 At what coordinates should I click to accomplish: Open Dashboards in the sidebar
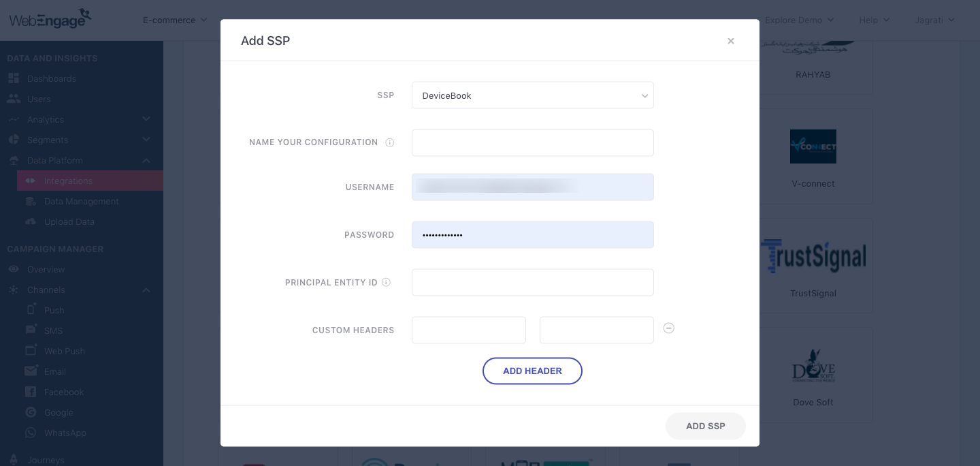pos(51,78)
